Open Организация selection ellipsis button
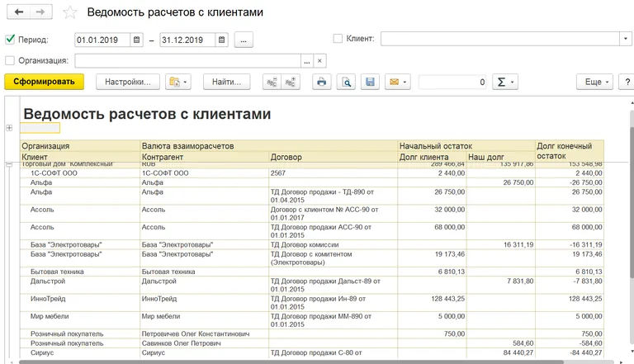The image size is (634, 364). [x=307, y=61]
